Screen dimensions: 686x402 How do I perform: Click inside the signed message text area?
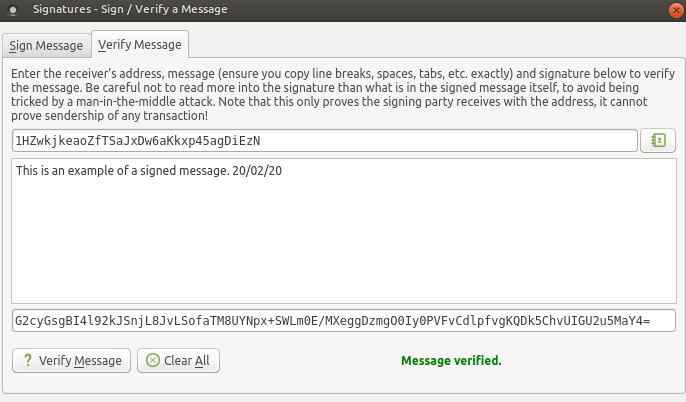(x=344, y=231)
